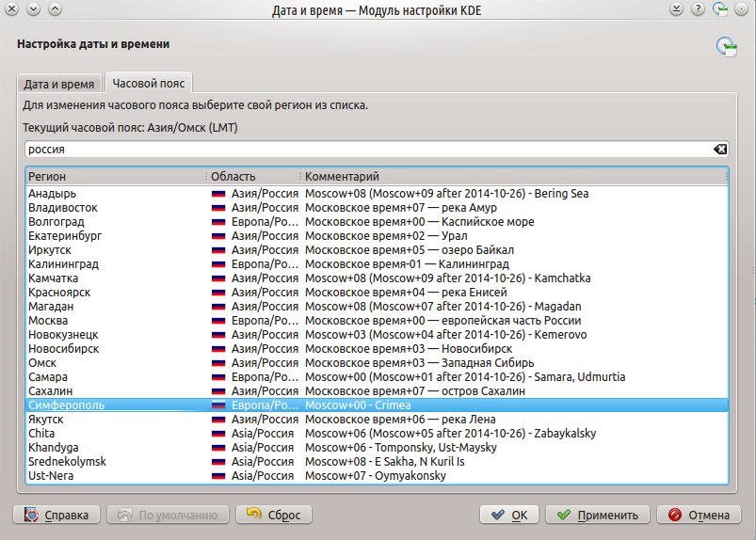
Task: Select the Khandyga timezone row
Action: point(377,448)
